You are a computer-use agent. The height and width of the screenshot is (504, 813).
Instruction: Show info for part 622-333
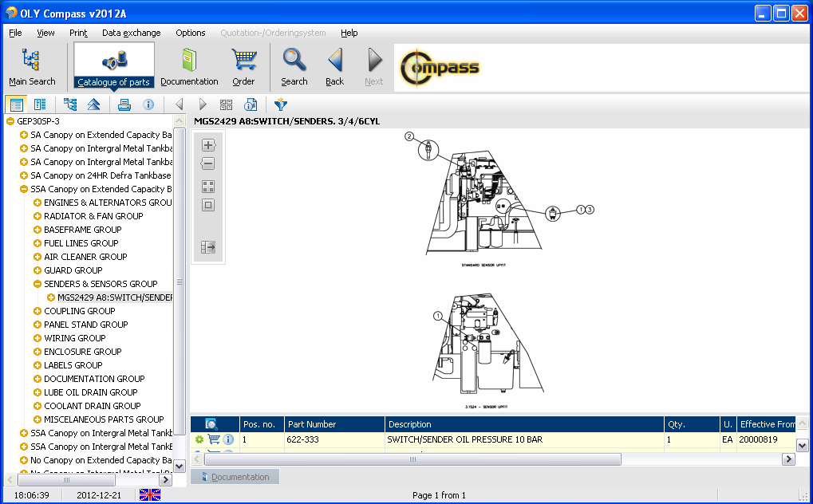pos(229,439)
